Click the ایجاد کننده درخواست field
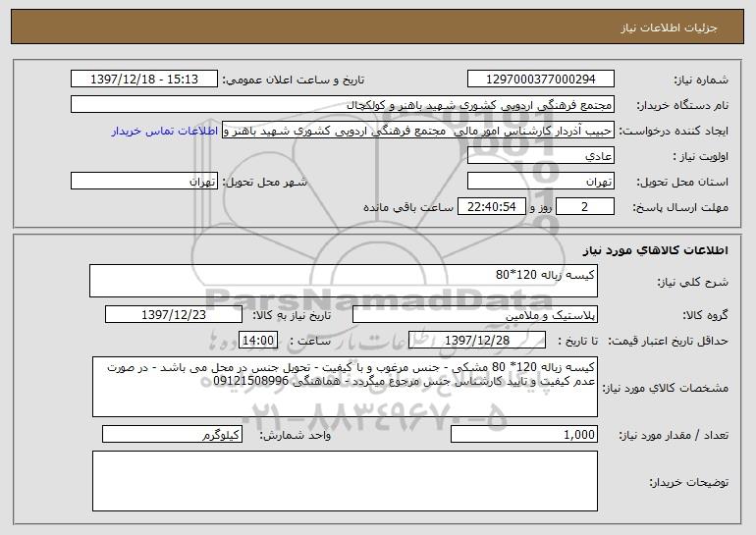This screenshot has height=535, width=756. point(418,130)
